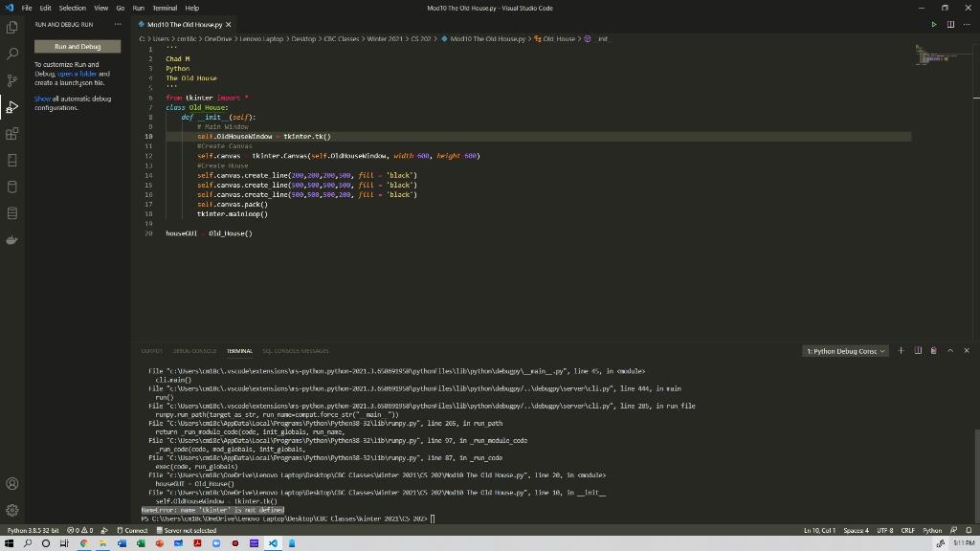Click the terminal prompt input line
The image size is (980, 551).
[x=287, y=518]
